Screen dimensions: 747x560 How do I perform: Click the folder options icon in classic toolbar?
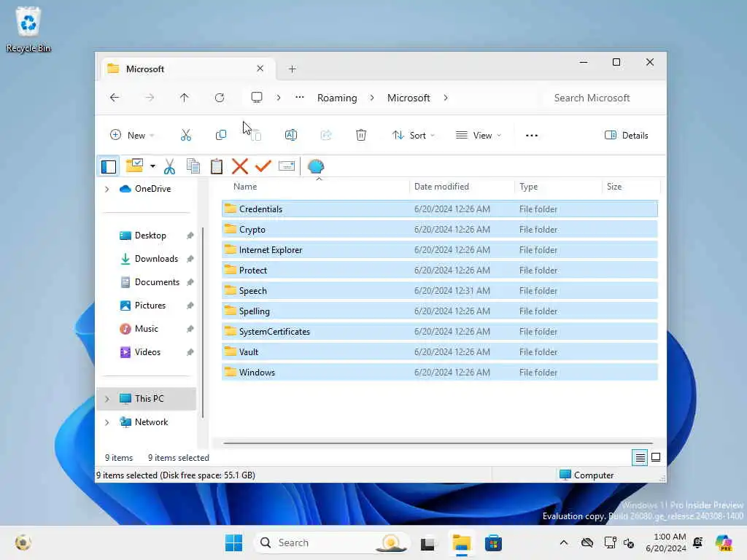click(x=134, y=166)
